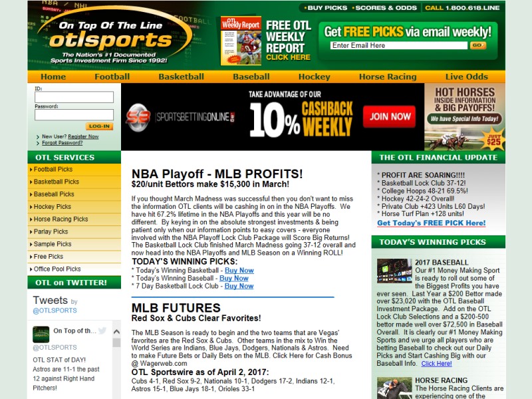Click the 'OTL STAT of DAY!' tweet text
This screenshot has width=532, height=399.
[59, 360]
